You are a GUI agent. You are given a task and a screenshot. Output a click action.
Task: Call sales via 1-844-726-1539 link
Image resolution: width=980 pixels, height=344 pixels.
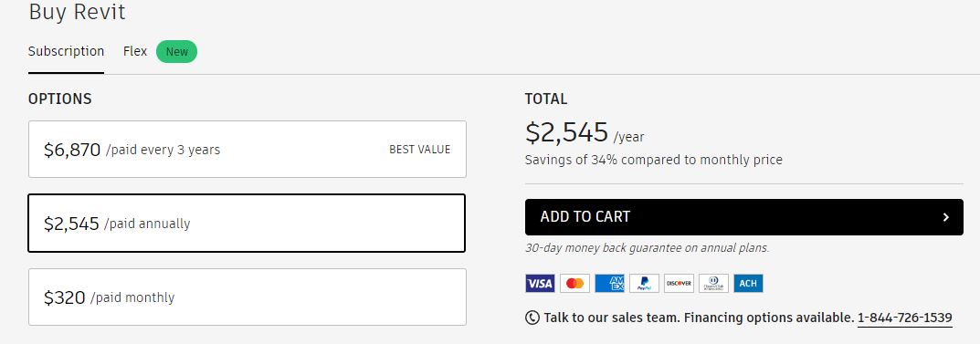coord(904,318)
